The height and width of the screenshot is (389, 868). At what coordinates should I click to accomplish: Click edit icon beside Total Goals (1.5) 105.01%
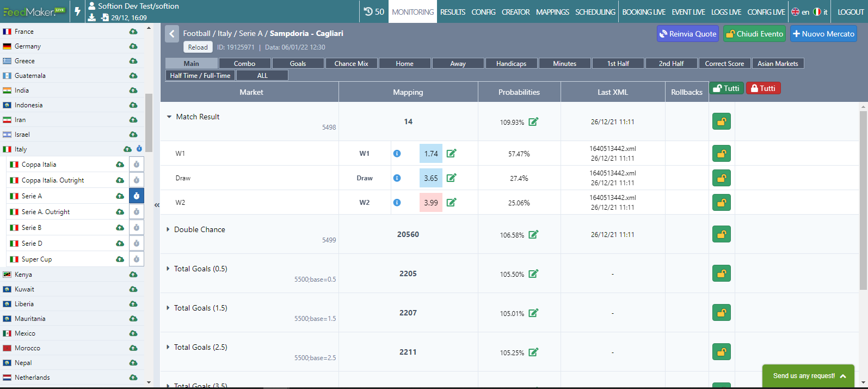533,313
